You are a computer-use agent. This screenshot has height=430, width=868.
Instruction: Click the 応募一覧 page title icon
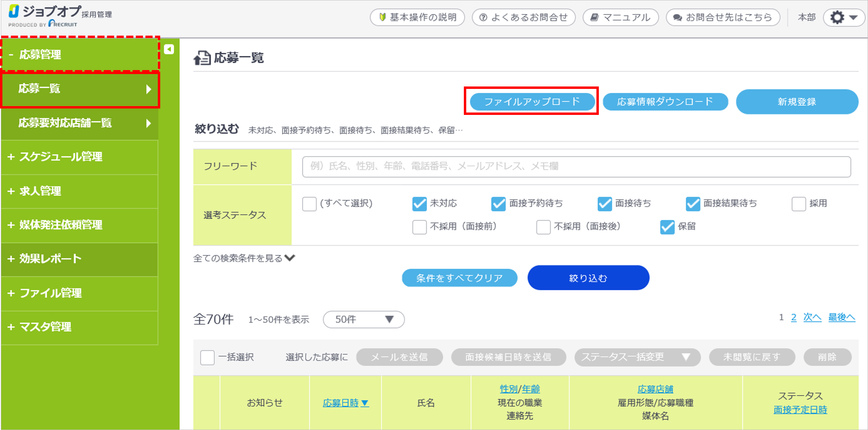(202, 58)
